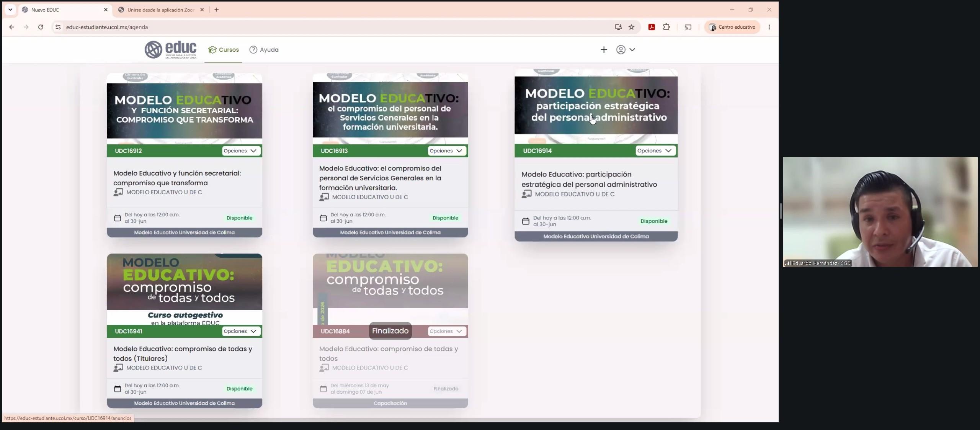The height and width of the screenshot is (430, 980).
Task: Open course title 'el compromiso del personal de Servicios Generales'
Action: click(381, 178)
